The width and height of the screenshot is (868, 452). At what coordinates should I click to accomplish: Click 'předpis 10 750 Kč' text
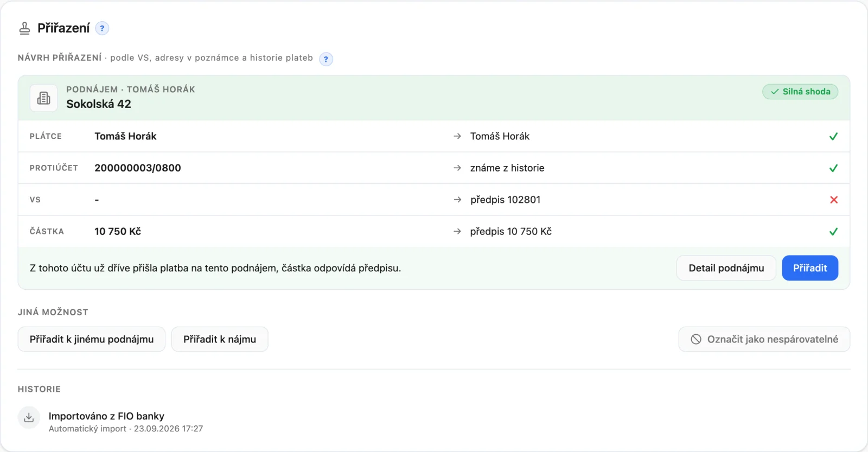[511, 232]
